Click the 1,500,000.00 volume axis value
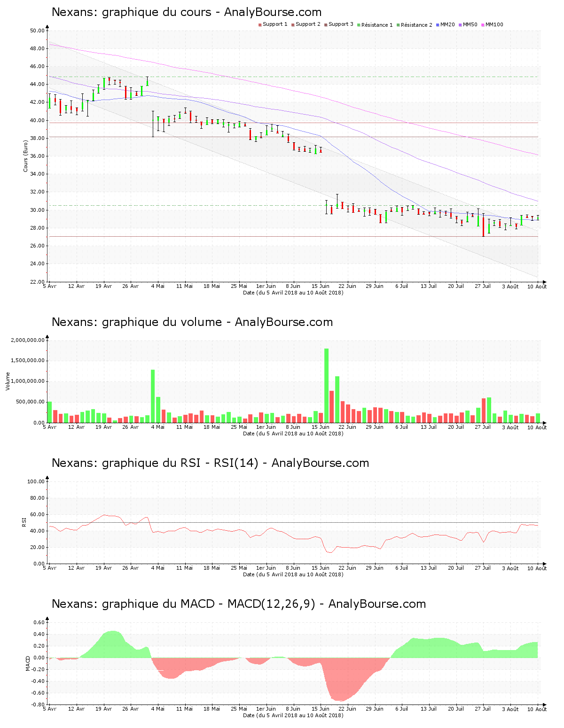 [x=28, y=361]
